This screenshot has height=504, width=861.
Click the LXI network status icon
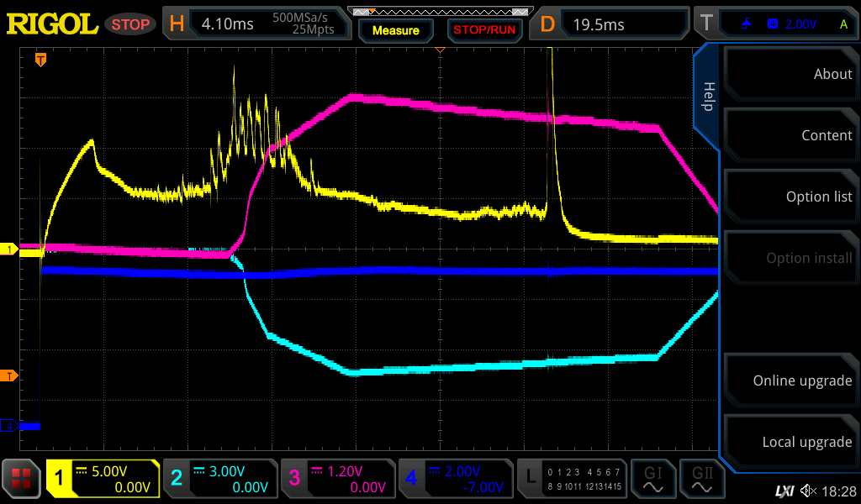pos(784,491)
